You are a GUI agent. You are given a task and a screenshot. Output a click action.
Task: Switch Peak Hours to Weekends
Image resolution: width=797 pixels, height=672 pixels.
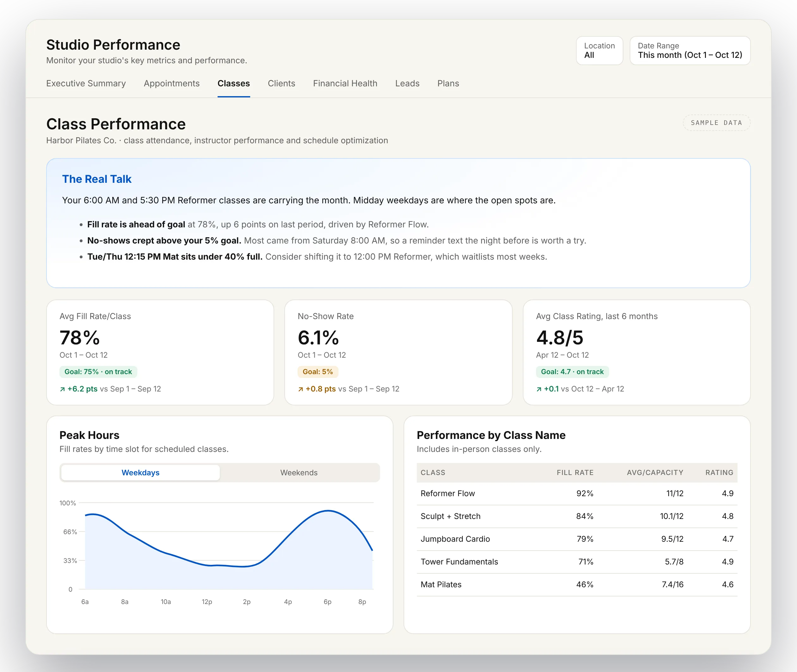[299, 472]
